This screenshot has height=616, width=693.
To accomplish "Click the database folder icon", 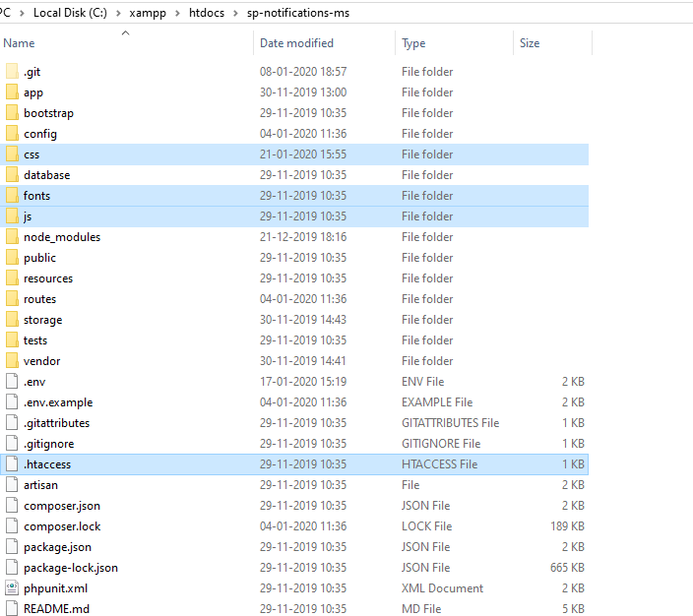I will click(12, 174).
